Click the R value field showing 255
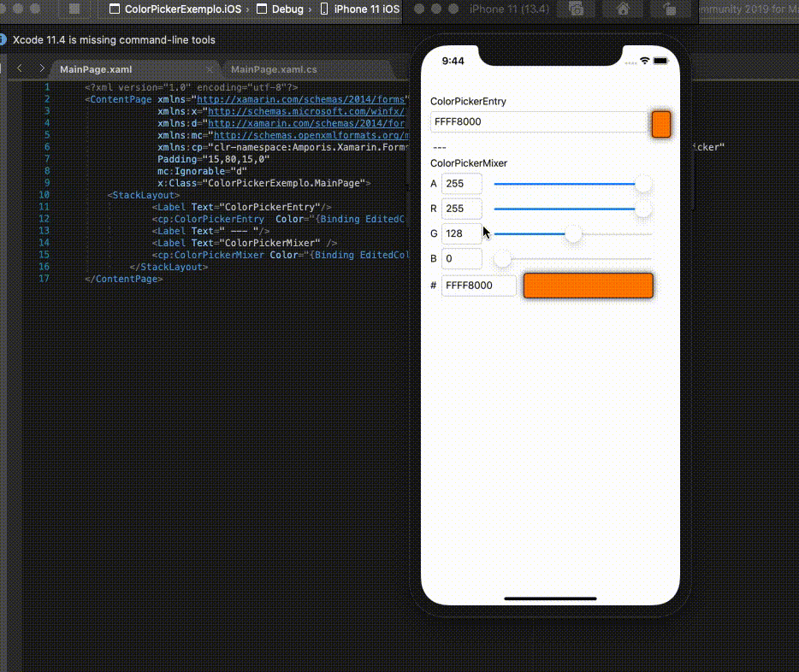The image size is (799, 672). point(462,209)
